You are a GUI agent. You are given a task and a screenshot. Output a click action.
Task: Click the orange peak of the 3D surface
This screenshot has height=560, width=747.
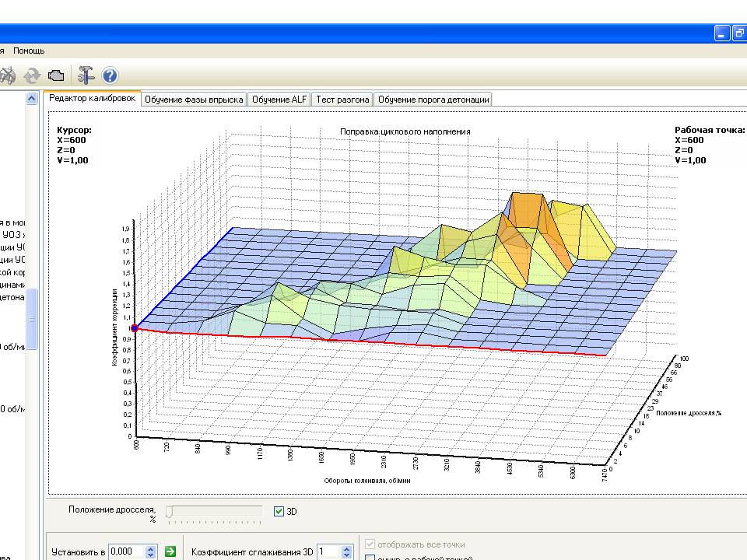click(527, 209)
